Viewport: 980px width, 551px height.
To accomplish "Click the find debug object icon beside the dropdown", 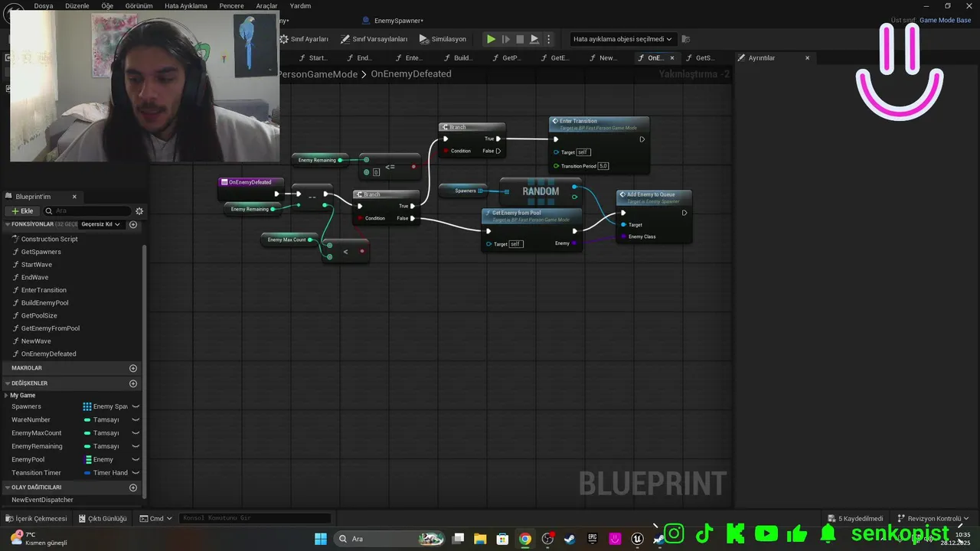I will 685,39.
